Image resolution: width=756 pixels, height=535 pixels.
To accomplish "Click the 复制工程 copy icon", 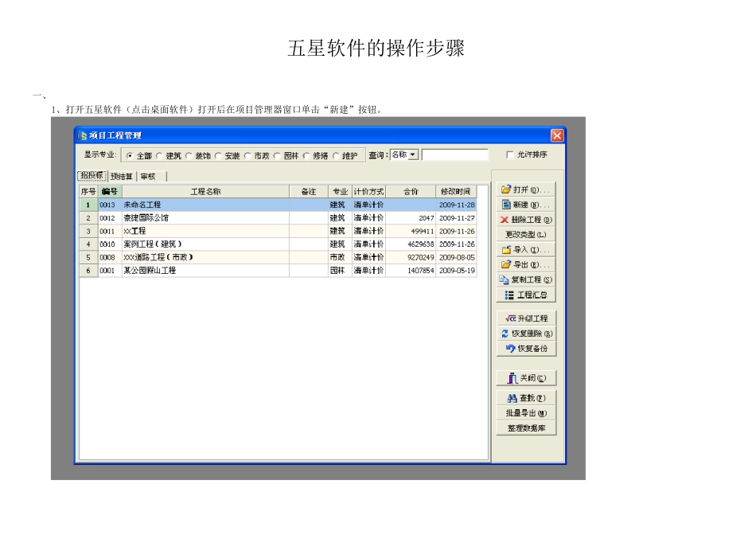I will pyautogui.click(x=504, y=279).
